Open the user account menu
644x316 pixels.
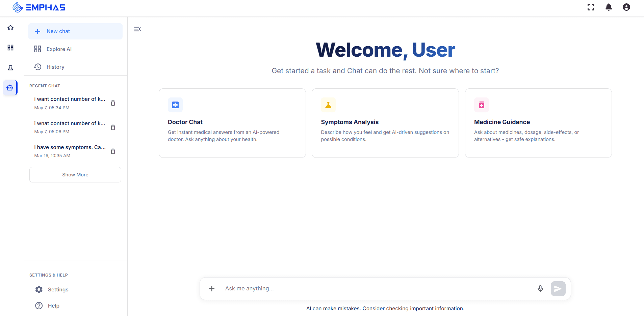pyautogui.click(x=626, y=7)
